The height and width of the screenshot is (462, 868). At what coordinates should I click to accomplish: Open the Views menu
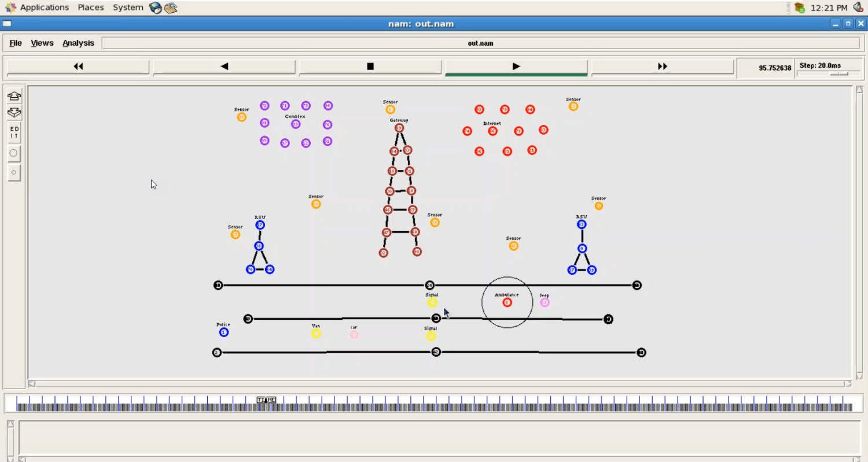tap(41, 43)
